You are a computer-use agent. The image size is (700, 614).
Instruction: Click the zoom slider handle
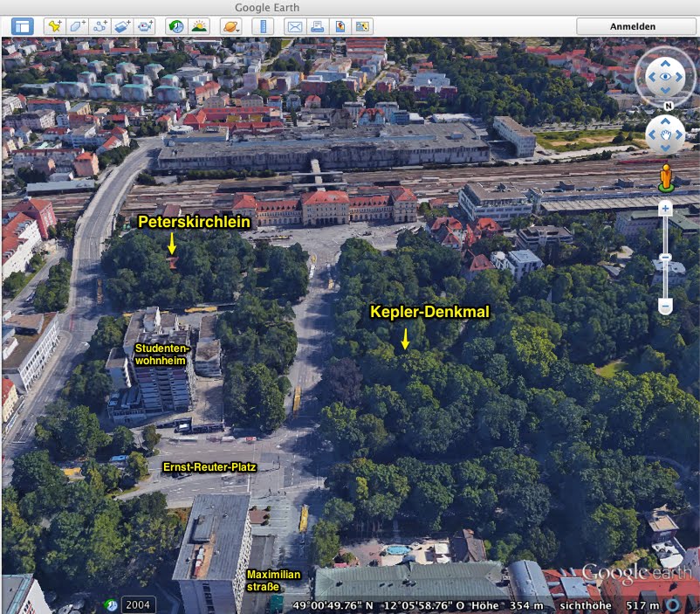coord(665,258)
